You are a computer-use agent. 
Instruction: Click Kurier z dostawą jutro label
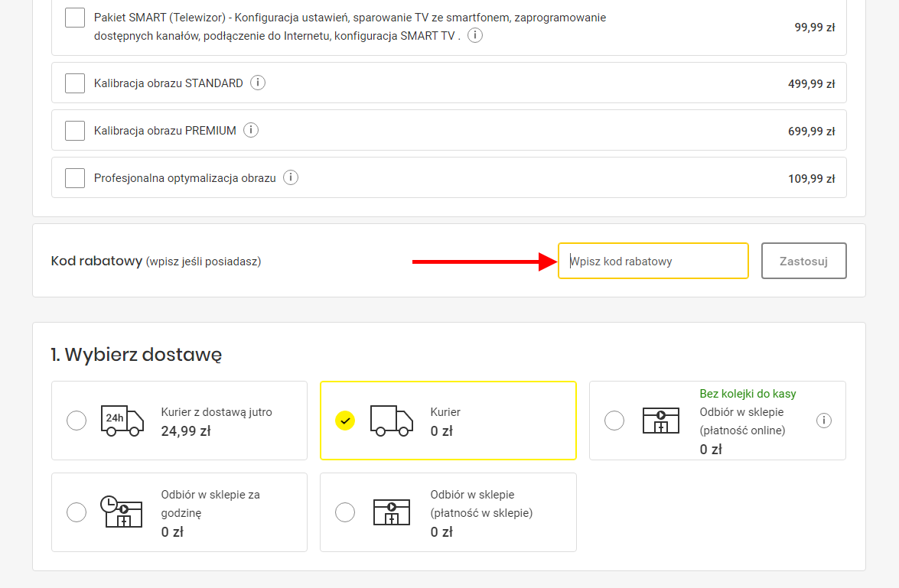pyautogui.click(x=217, y=412)
